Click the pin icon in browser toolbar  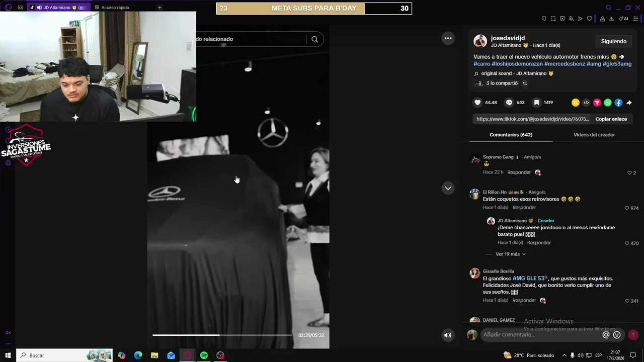pyautogui.click(x=544, y=19)
